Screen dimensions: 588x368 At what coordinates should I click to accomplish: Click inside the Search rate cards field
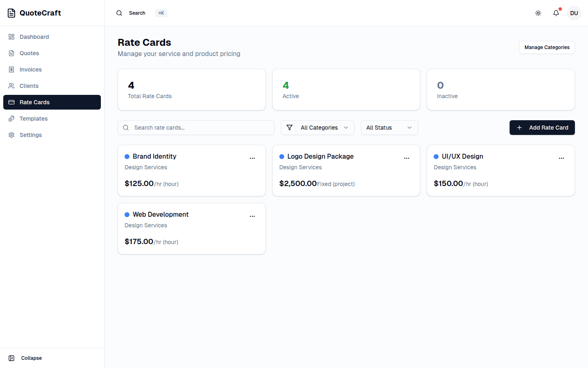pyautogui.click(x=196, y=128)
